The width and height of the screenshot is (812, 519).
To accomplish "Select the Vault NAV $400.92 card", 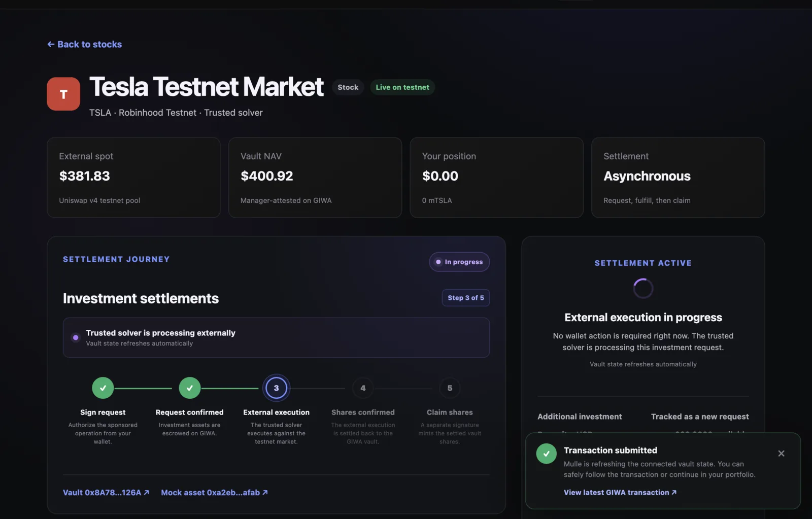I will pos(315,178).
